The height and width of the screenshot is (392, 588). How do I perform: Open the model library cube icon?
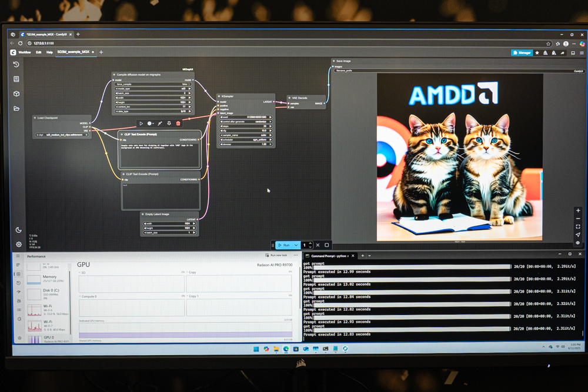point(16,93)
